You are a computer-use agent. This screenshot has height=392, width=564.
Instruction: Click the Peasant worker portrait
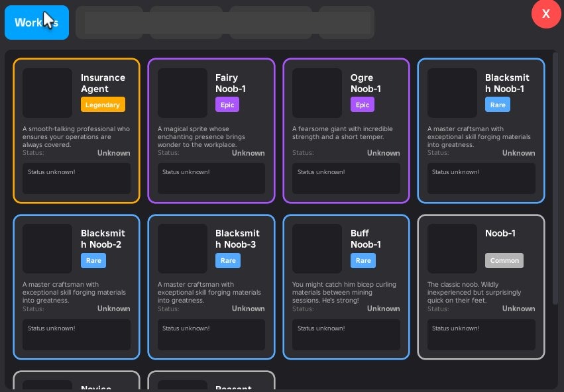(182, 386)
